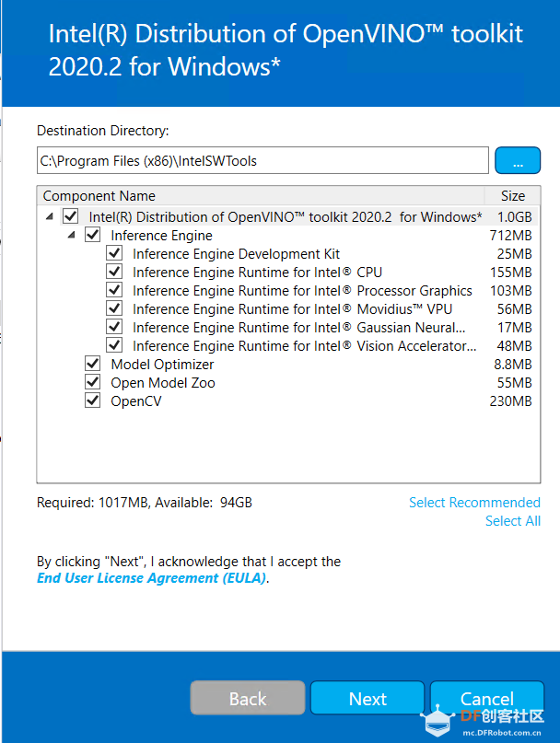Select the 'Model Optimizer' row label

pyautogui.click(x=162, y=365)
